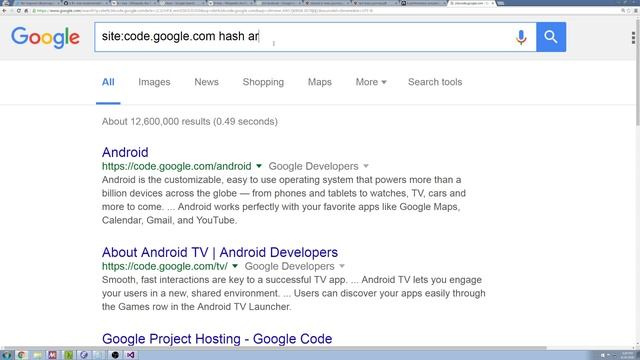Open the Android search result title
Screen dimensions: 640x360
click(125, 152)
